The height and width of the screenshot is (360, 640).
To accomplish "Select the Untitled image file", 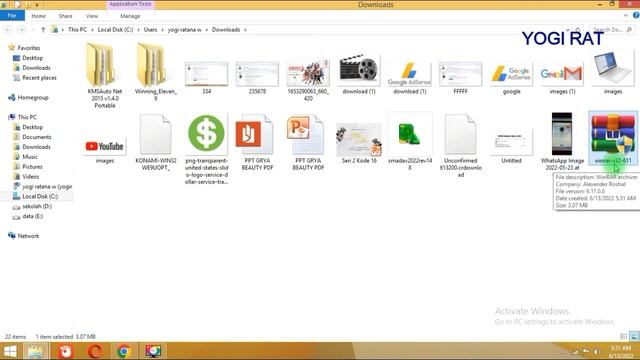I will coord(511,146).
